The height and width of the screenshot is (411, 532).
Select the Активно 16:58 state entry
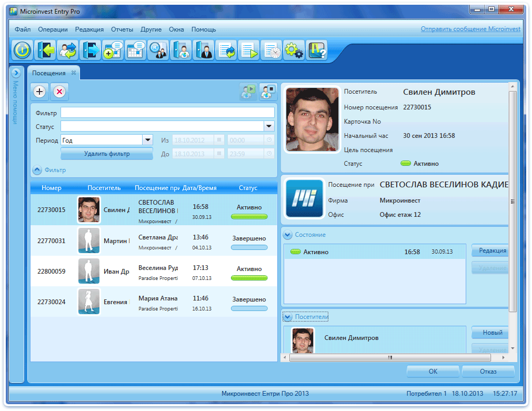(375, 252)
